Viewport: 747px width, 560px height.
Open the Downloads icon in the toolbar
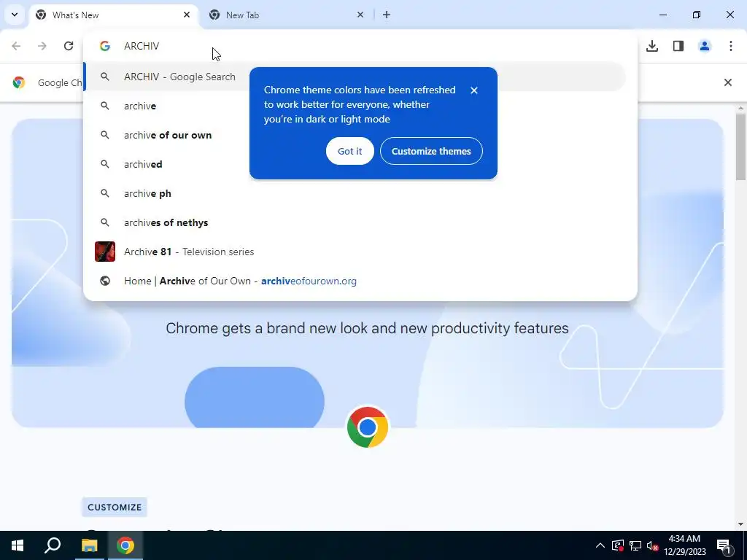tap(652, 46)
